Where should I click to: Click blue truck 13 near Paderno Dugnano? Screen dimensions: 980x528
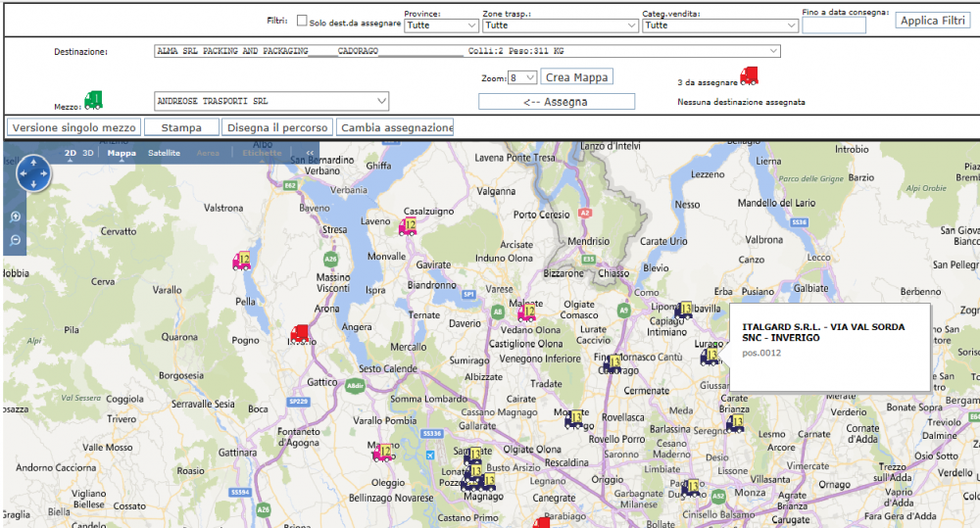[691, 488]
